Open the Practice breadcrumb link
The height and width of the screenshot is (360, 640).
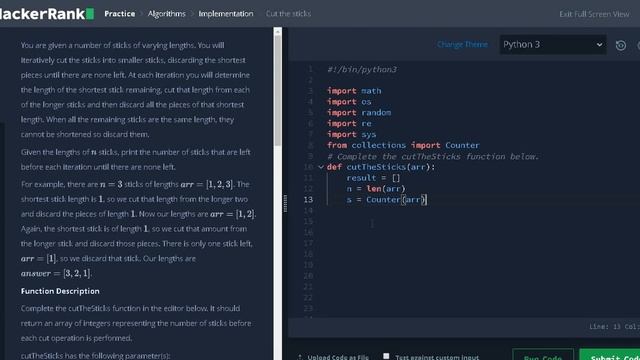tap(120, 14)
